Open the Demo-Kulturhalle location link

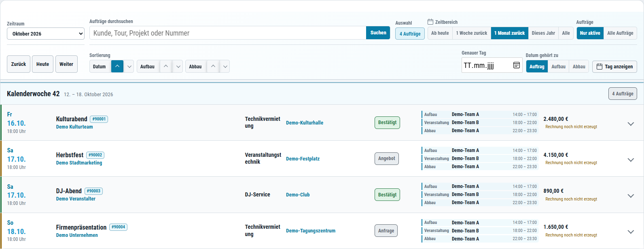(305, 123)
